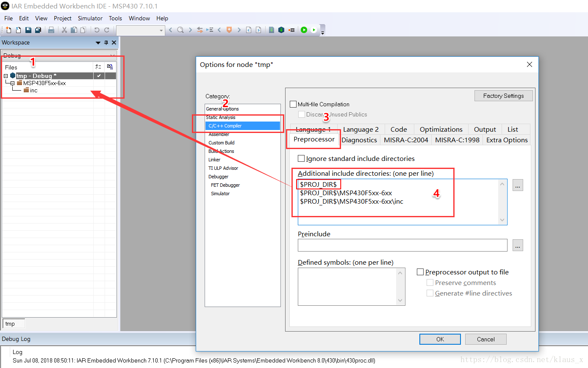This screenshot has height=368, width=588.
Task: Click the Replace arrows icon
Action: coord(200,30)
